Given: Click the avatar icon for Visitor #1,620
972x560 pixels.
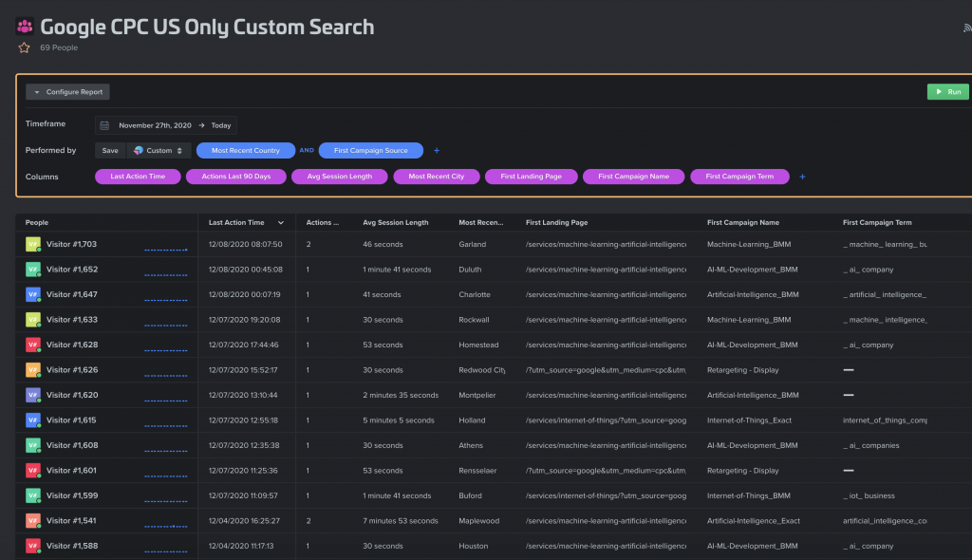Looking at the screenshot, I should click(x=33, y=395).
